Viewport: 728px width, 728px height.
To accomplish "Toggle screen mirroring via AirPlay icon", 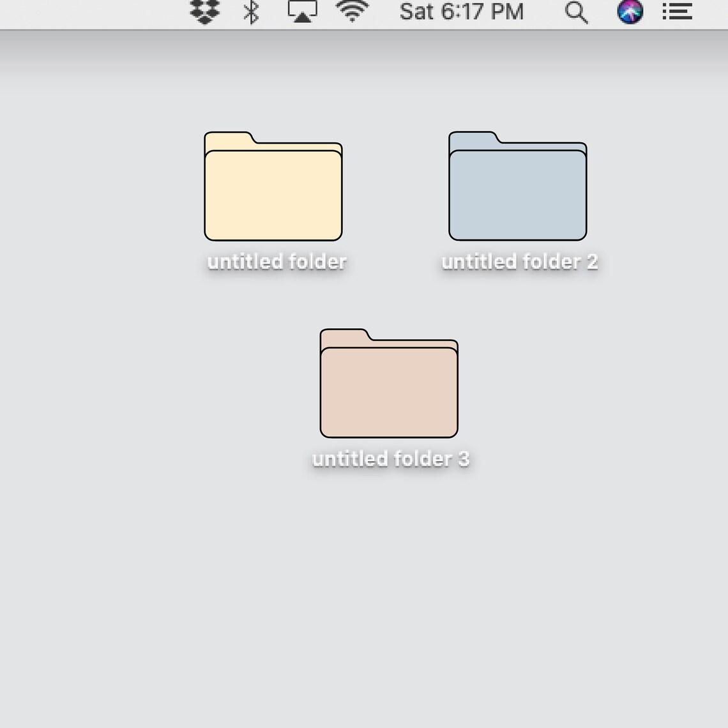I will tap(301, 11).
